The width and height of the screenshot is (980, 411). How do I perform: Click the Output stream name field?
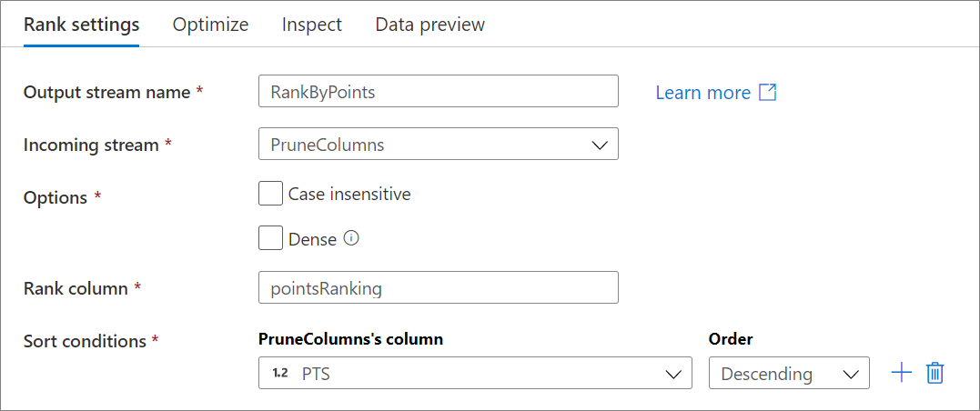coord(438,92)
